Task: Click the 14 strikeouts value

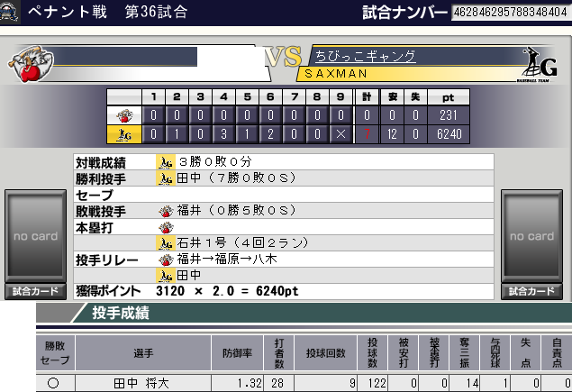Action: (472, 383)
